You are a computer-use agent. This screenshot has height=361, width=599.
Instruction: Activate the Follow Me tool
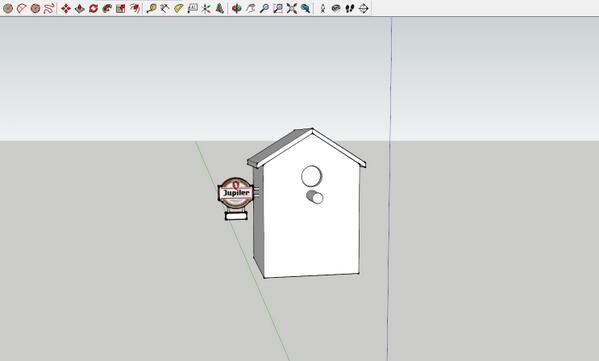[x=107, y=8]
